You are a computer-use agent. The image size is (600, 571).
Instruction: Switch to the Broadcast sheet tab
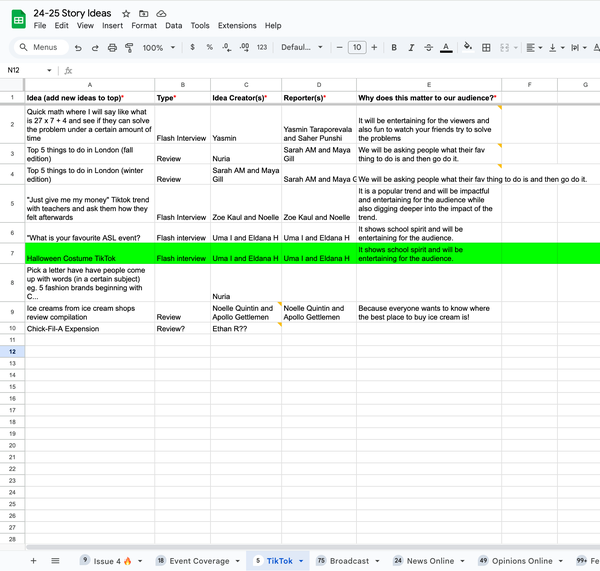pos(349,562)
